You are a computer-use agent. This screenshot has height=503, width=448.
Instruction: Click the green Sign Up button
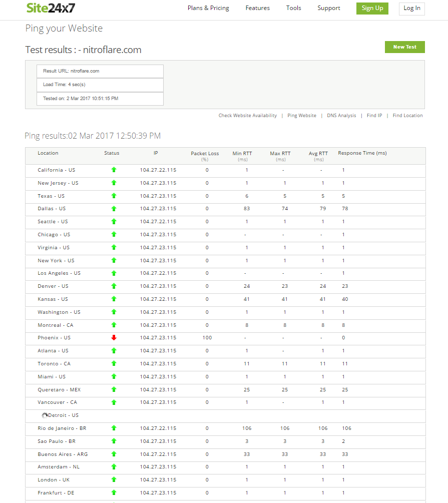point(372,9)
